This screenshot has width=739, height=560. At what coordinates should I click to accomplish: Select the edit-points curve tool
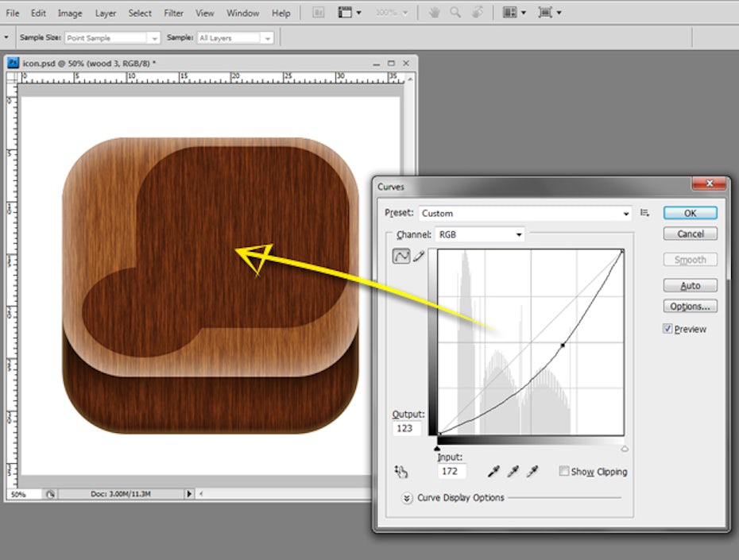[402, 256]
